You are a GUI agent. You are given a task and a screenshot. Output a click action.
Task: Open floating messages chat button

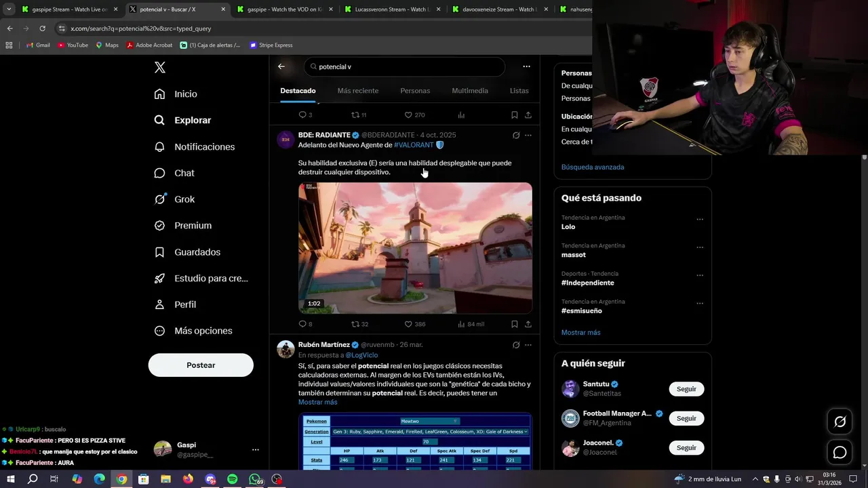840,452
